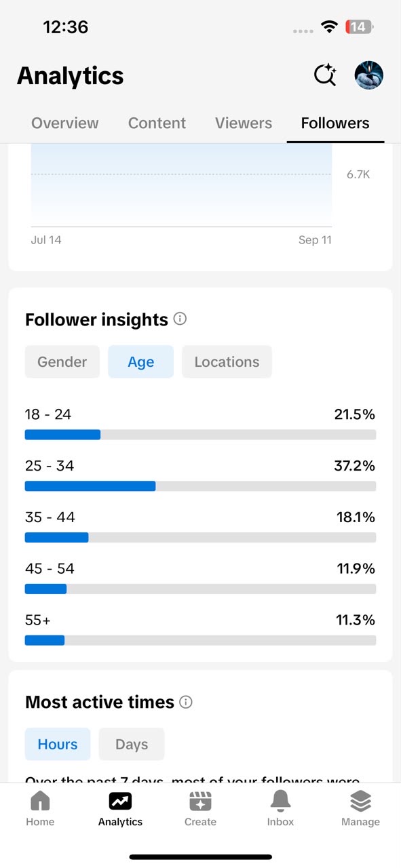Tap the 25 - 34 age progress bar
The width and height of the screenshot is (401, 868).
(x=200, y=486)
